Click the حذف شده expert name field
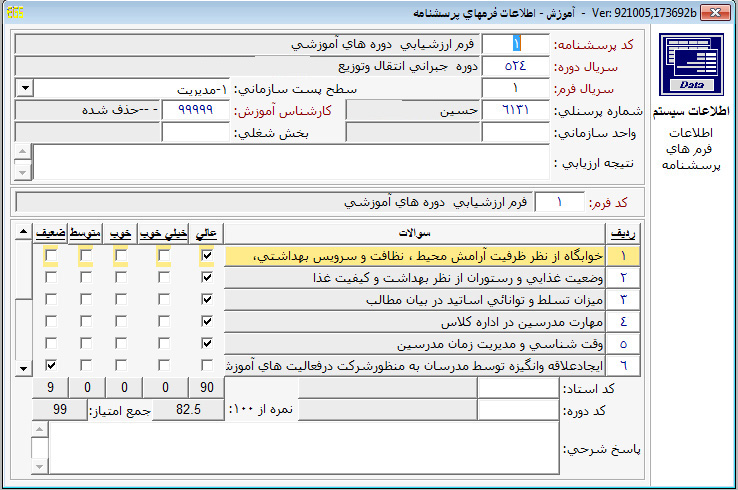 point(88,110)
